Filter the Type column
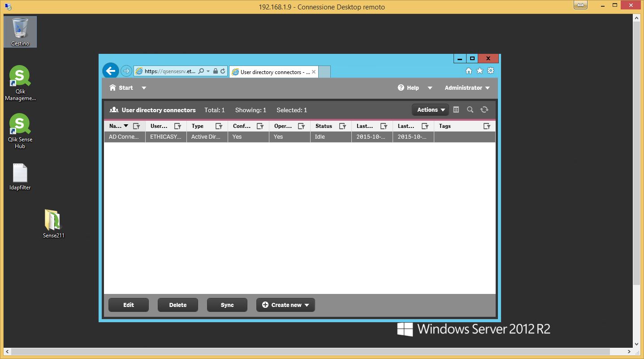 219,127
